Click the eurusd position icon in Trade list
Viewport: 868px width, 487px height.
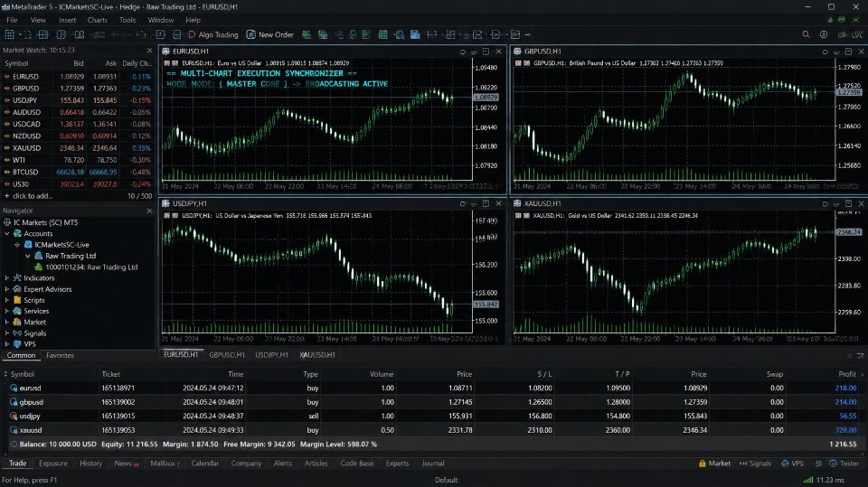(x=14, y=388)
